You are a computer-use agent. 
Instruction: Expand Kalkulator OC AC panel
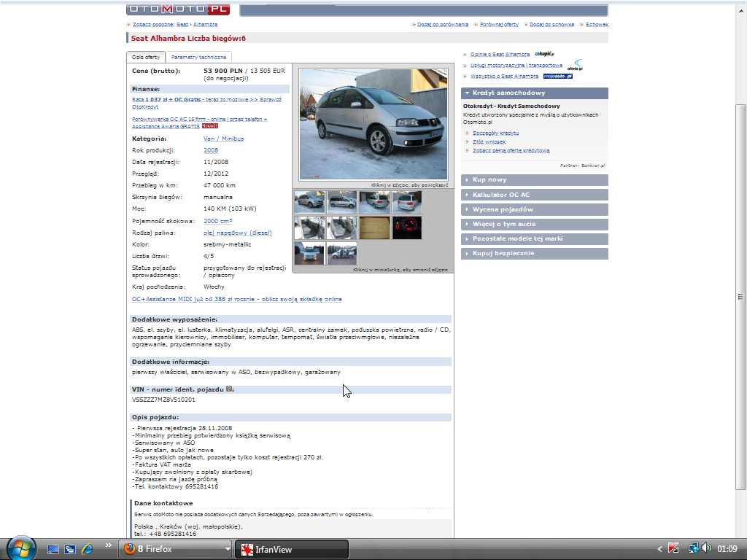coord(535,195)
